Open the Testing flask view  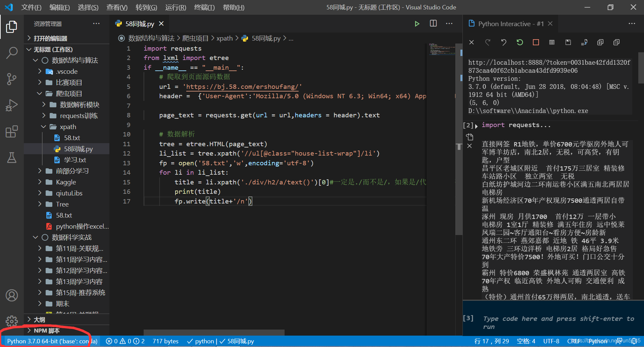coord(12,158)
